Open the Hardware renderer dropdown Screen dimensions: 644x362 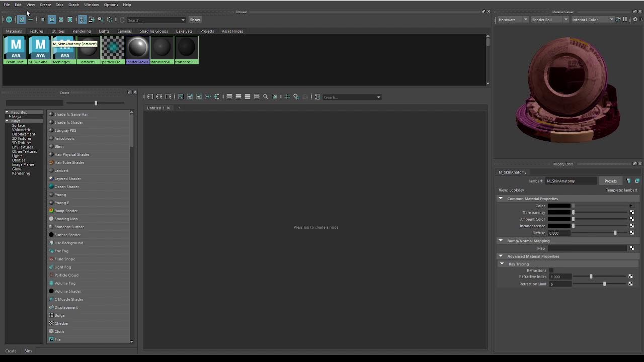point(512,20)
